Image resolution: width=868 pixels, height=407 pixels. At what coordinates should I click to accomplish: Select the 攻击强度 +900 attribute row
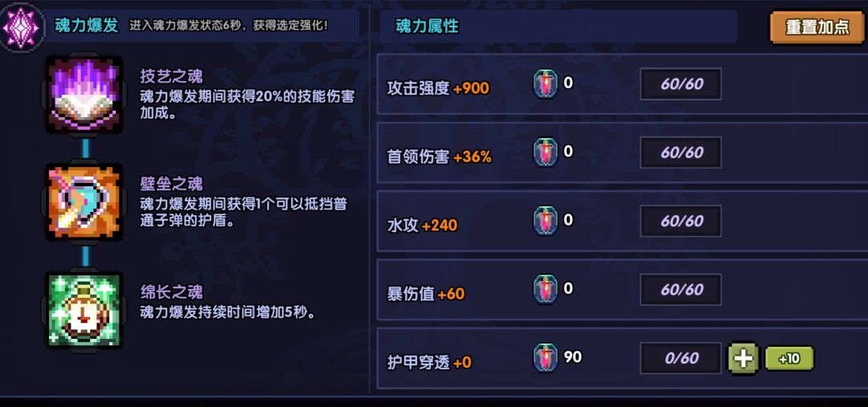coord(438,88)
